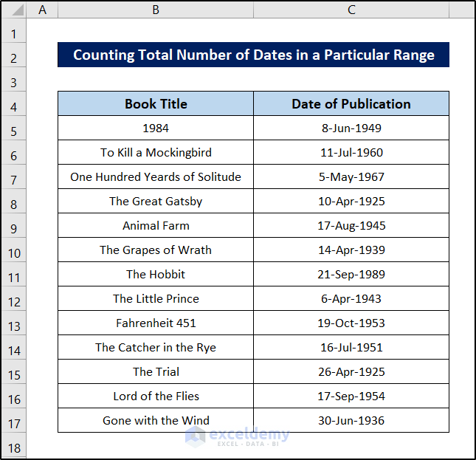Viewport: 476px width, 460px height.
Task: Select row 16 header
Action: click(14, 397)
